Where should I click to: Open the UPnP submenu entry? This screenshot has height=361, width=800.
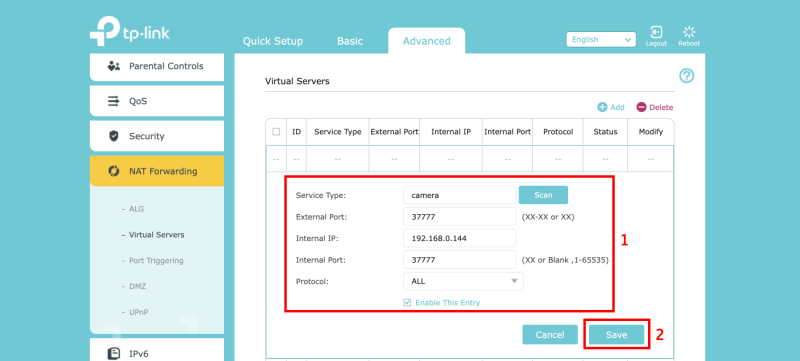click(139, 312)
